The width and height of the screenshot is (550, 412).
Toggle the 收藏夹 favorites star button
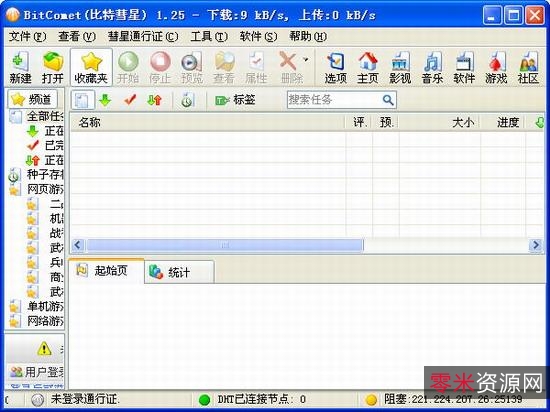point(91,67)
